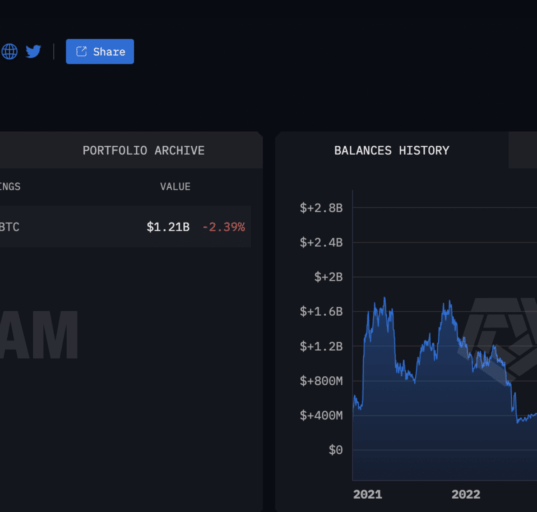Click the -2.39% change percentage

click(224, 227)
